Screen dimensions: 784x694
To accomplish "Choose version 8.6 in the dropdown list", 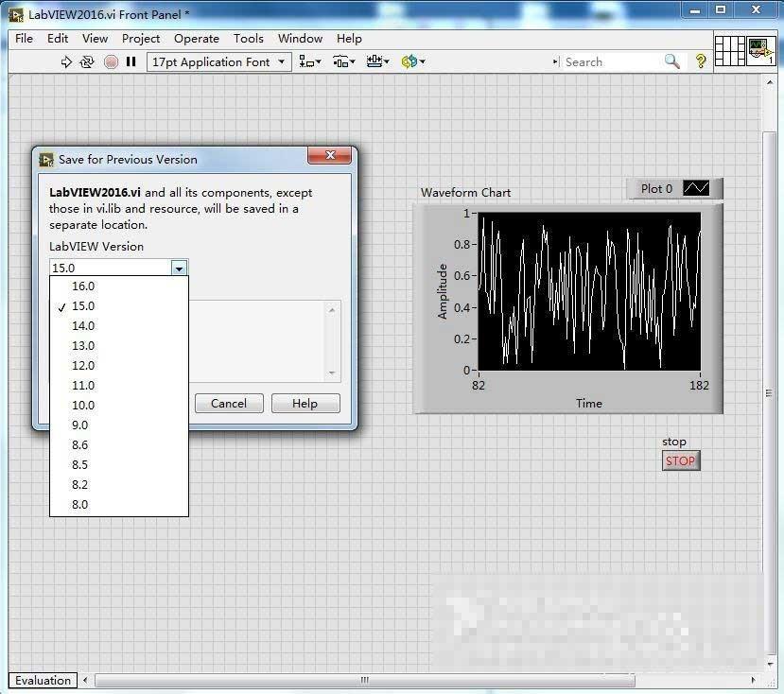I will (x=80, y=445).
